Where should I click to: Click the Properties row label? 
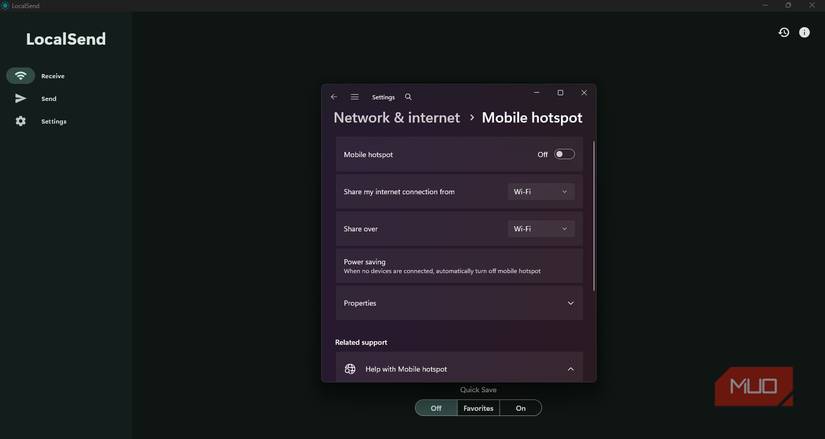click(x=360, y=303)
